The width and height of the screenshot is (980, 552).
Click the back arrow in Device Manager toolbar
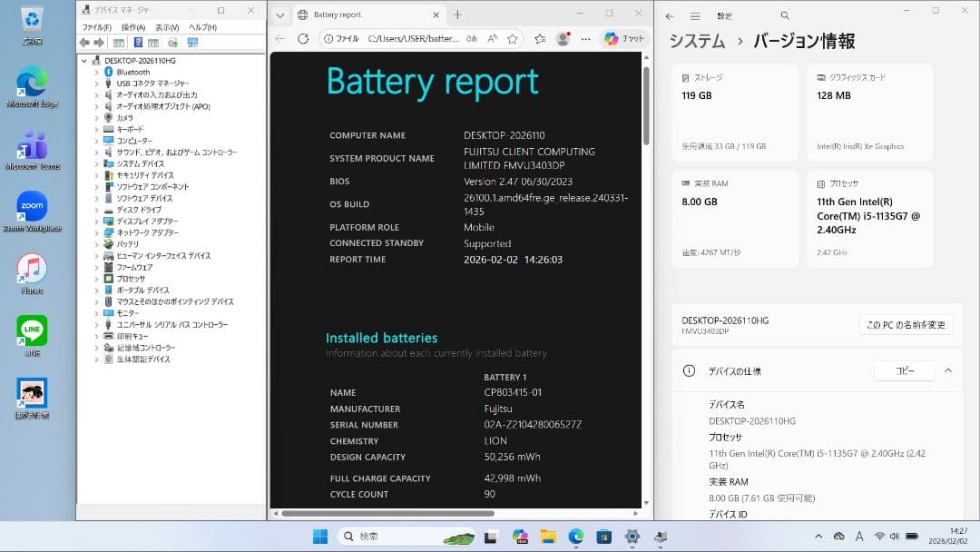pyautogui.click(x=83, y=43)
